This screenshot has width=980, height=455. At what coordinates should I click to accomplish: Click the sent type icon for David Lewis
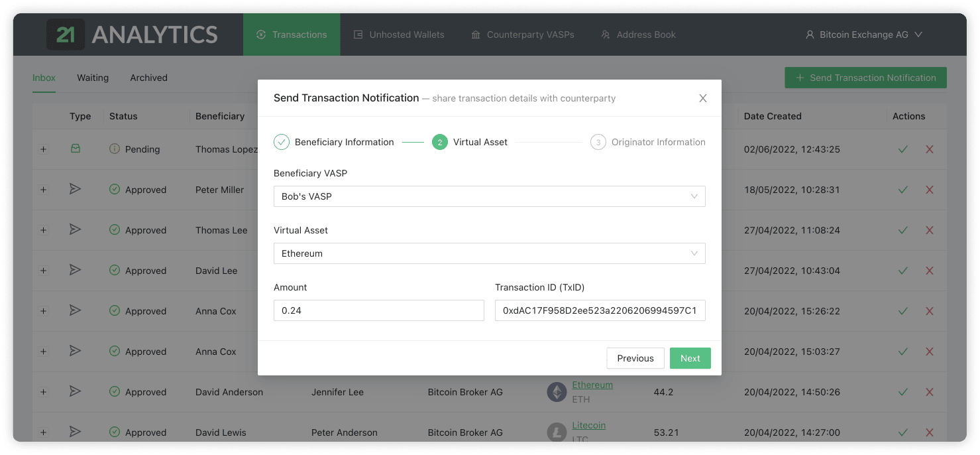pos(76,432)
